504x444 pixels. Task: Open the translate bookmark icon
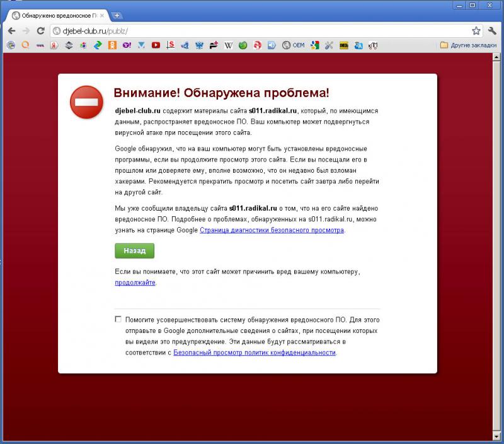[358, 45]
